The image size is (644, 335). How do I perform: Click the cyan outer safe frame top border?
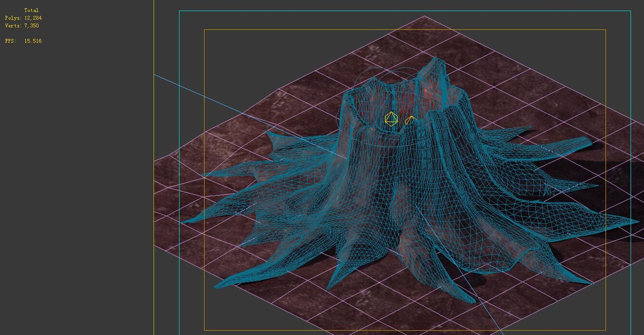405,11
